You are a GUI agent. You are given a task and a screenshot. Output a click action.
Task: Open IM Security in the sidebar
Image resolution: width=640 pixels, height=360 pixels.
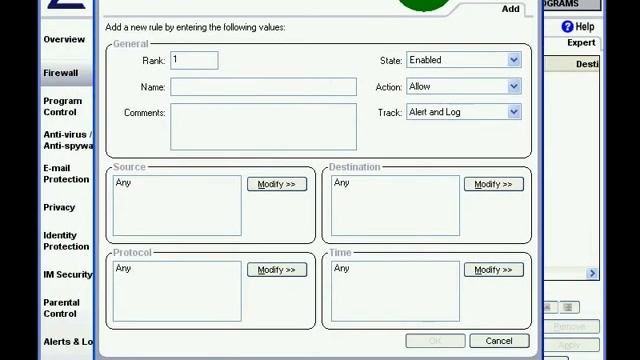tap(68, 275)
